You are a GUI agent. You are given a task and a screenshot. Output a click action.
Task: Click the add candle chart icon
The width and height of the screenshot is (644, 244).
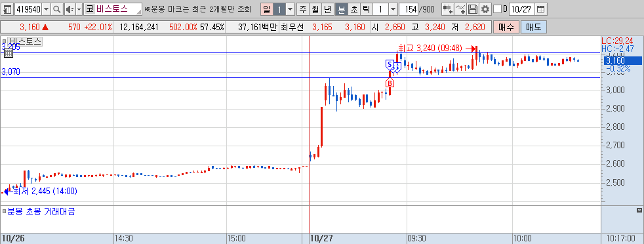pyautogui.click(x=448, y=9)
